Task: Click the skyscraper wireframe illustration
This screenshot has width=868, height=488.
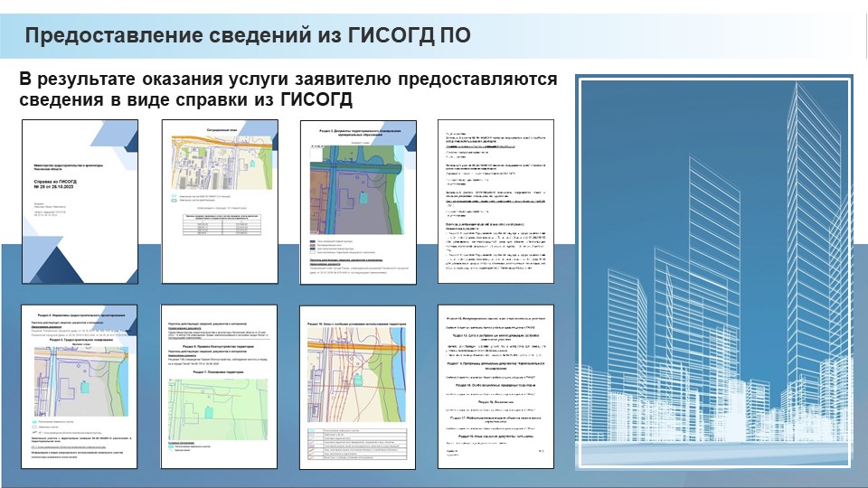Action: [713, 272]
